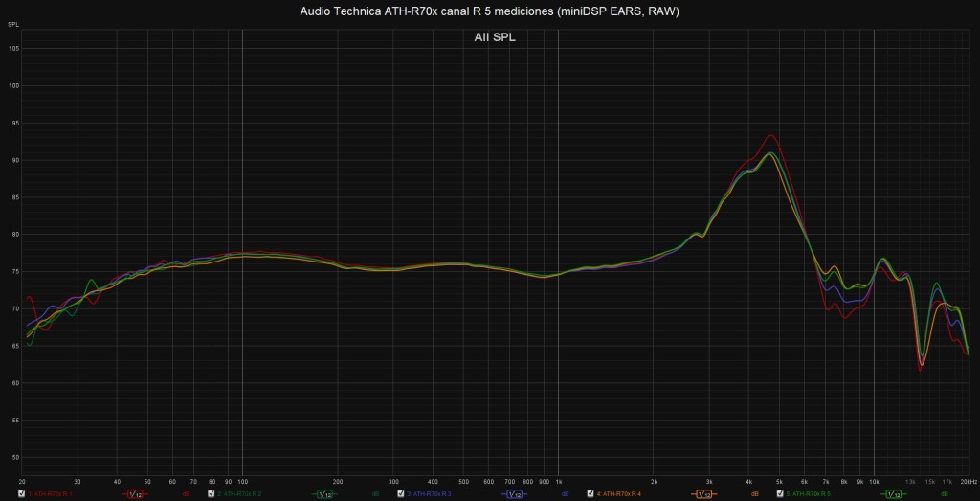Click the purple dB readout for trace 3
This screenshot has height=501, width=980.
coord(565,494)
